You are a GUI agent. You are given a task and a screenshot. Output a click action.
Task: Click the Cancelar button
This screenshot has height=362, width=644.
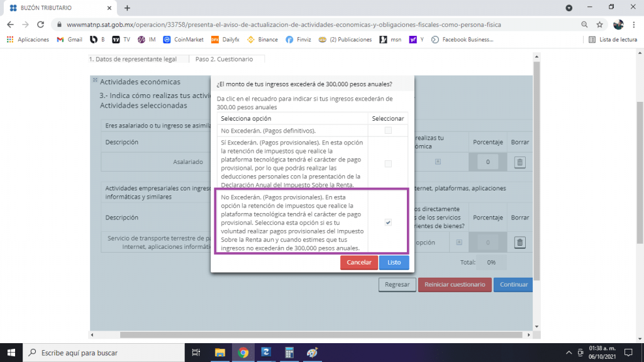pyautogui.click(x=359, y=262)
